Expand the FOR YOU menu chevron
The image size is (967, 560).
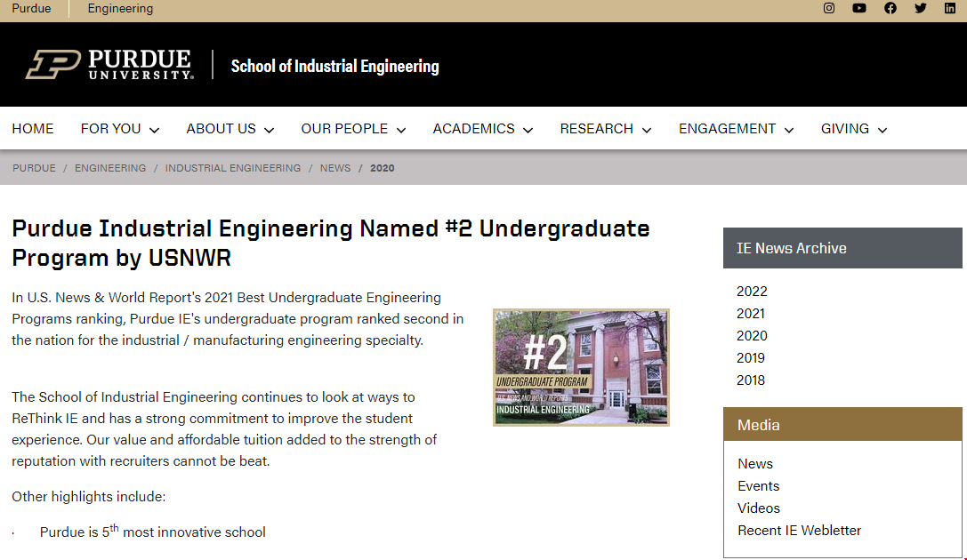(155, 130)
